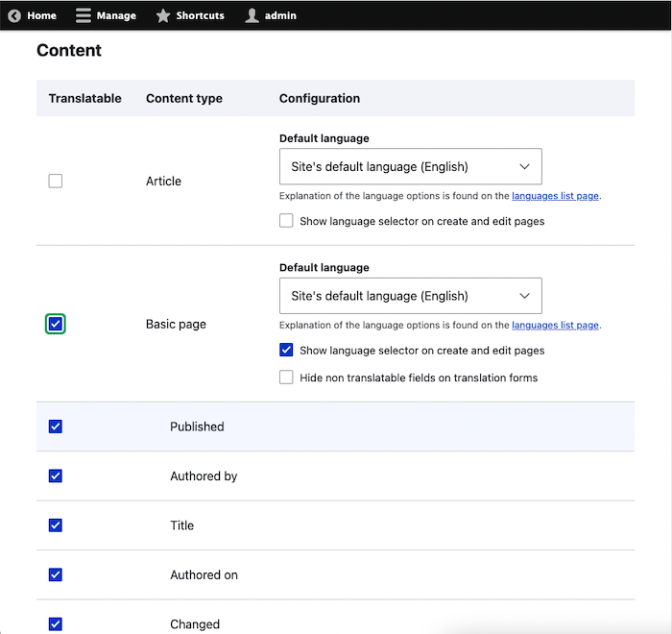Follow Article's languages list page link
This screenshot has height=634, width=672.
555,196
